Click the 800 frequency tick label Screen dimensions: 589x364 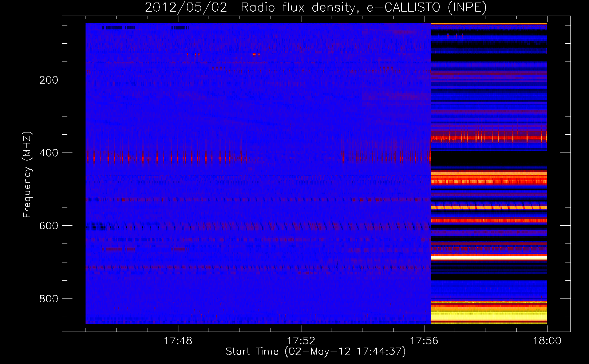point(48,298)
